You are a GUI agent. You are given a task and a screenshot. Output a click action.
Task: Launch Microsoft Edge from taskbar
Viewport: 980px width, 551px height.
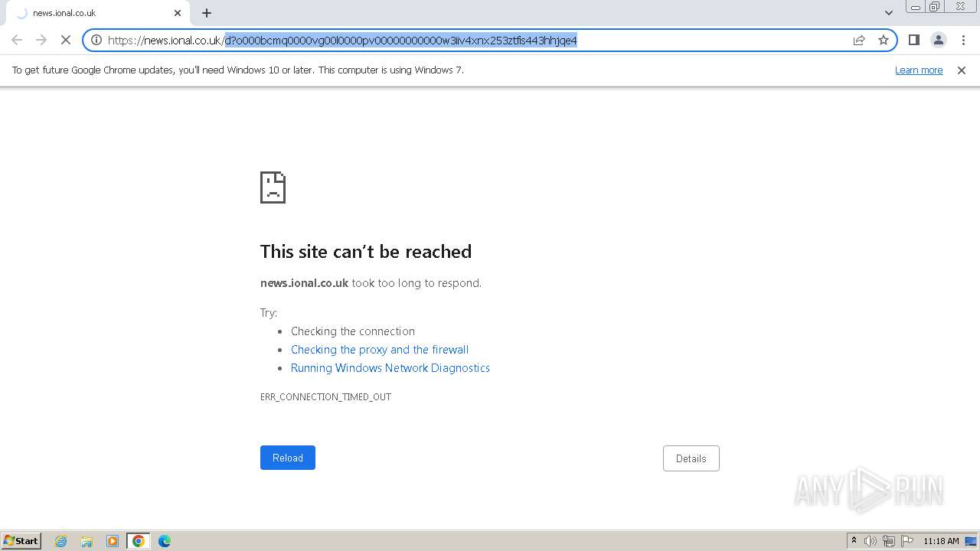[165, 541]
